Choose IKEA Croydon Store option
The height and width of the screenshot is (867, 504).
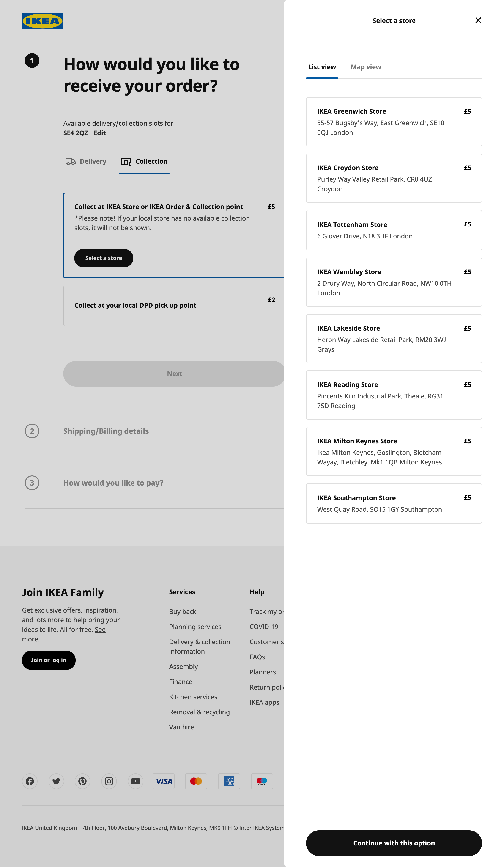point(394,178)
